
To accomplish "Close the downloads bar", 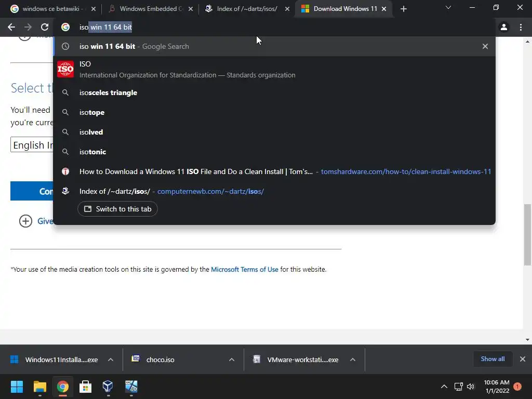I will click(x=523, y=359).
